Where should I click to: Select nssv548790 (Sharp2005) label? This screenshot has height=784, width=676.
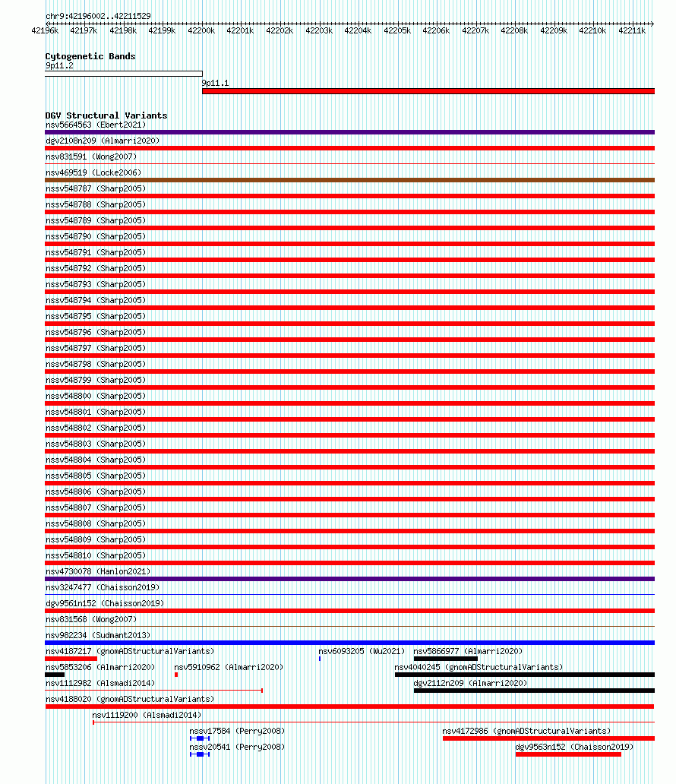tap(96, 237)
